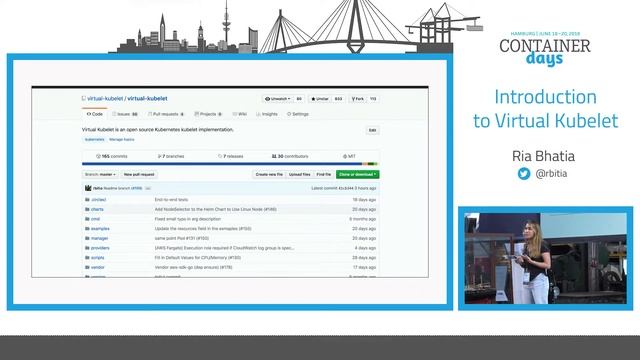Click the '4 days ago' timestamp on providers row
640x360 pixels.
point(365,248)
